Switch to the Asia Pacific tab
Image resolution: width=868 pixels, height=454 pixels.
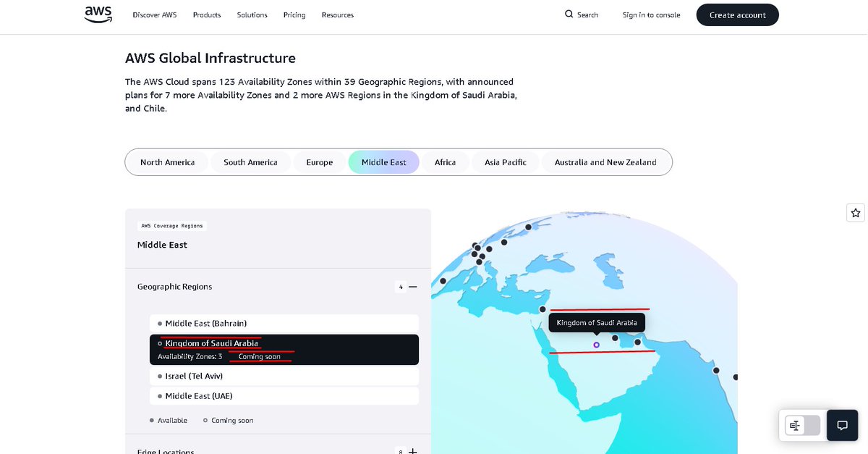point(506,162)
